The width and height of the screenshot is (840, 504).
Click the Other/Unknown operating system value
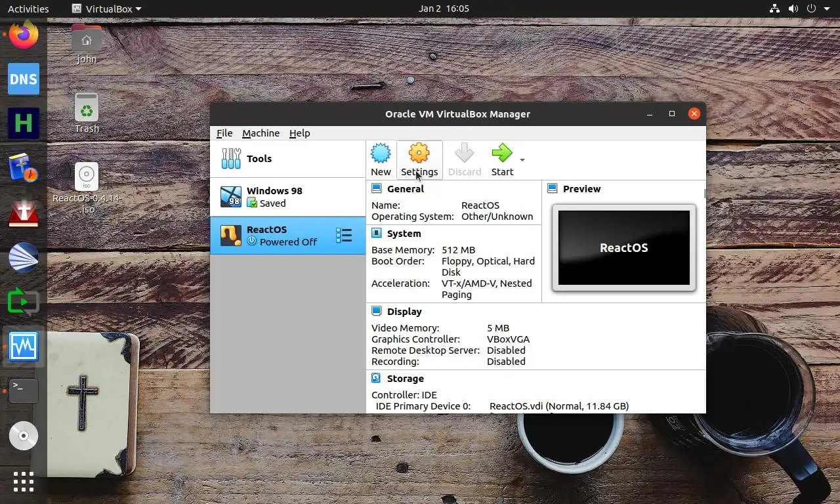click(x=497, y=217)
